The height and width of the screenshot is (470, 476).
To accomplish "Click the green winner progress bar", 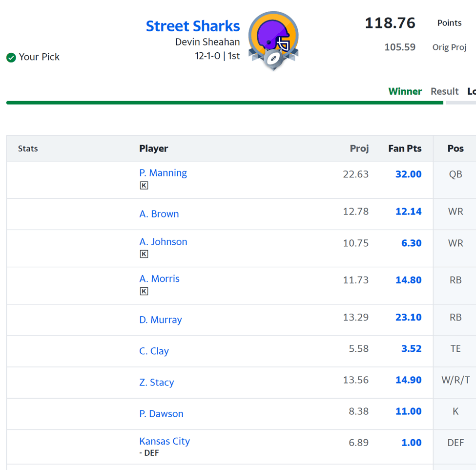I will click(x=225, y=103).
